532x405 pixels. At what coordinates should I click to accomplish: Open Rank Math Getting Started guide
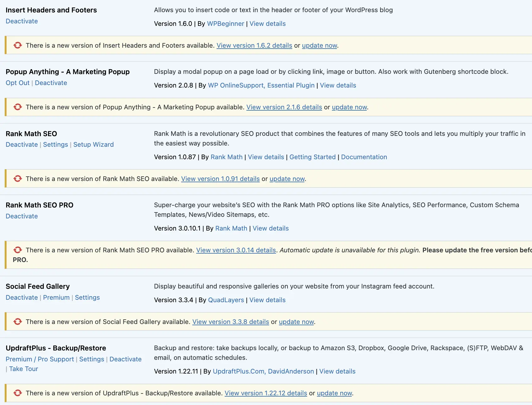coord(312,157)
